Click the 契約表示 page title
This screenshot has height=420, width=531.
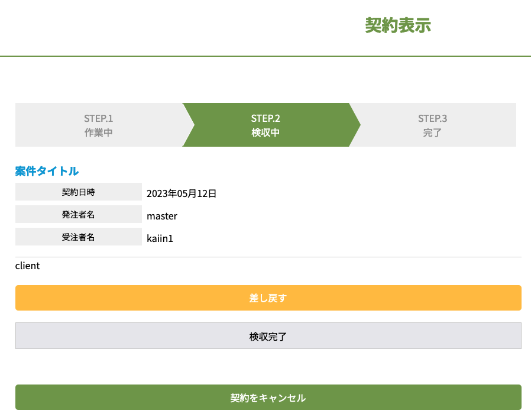(x=397, y=25)
